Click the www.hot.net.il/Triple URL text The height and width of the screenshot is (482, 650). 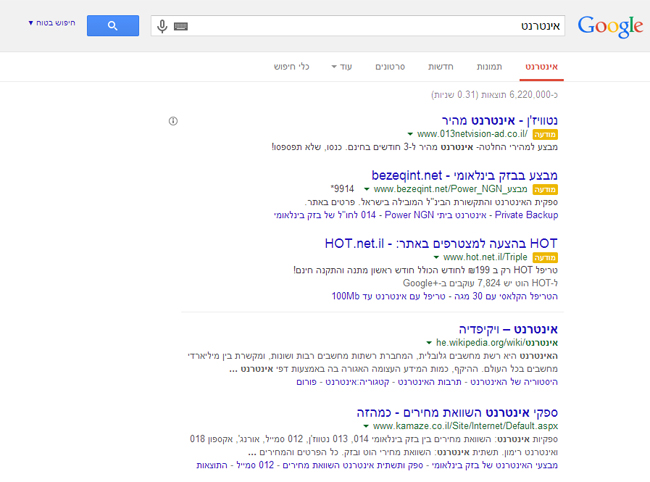485,257
